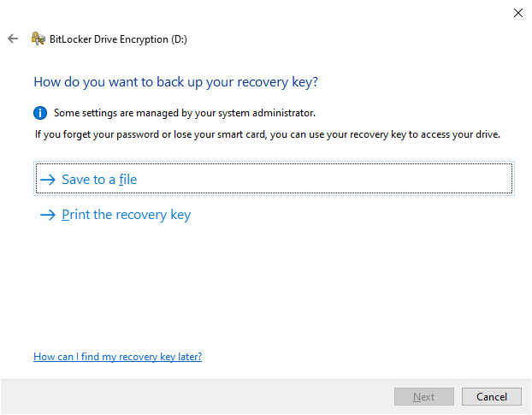The image size is (532, 415).
Task: Choose the Save to a file option
Action: [x=274, y=179]
